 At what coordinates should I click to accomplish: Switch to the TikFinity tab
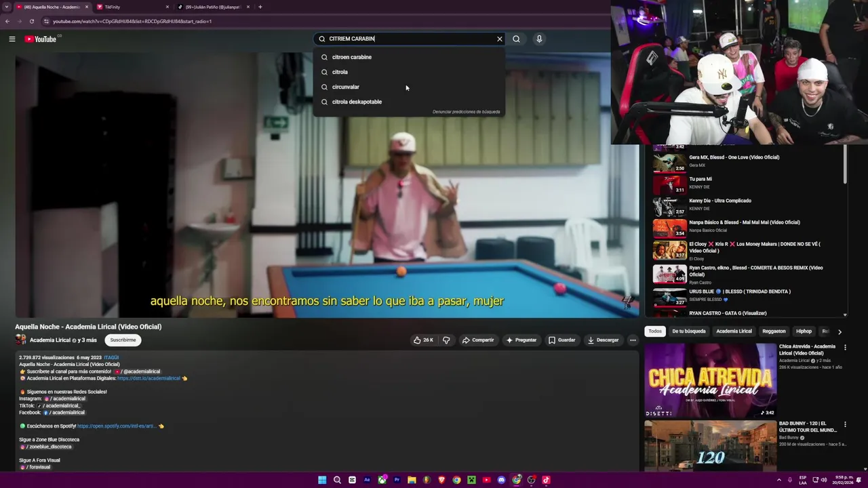[x=132, y=7]
